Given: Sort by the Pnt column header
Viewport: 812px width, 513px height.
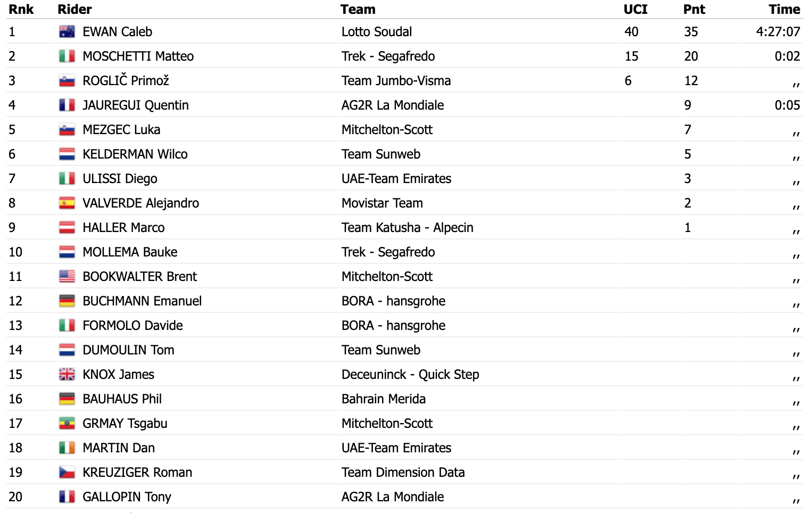Looking at the screenshot, I should pyautogui.click(x=694, y=10).
